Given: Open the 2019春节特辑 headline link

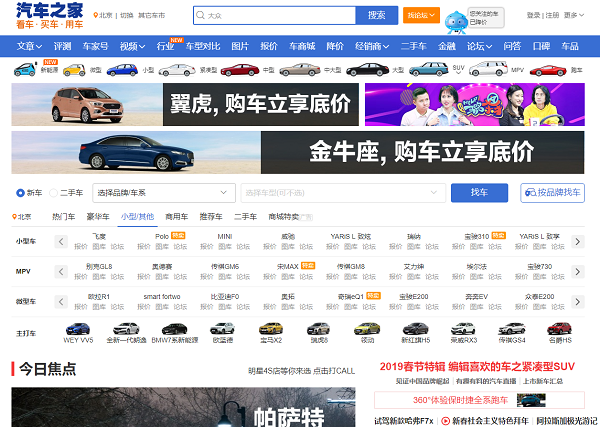Looking at the screenshot, I should point(477,367).
